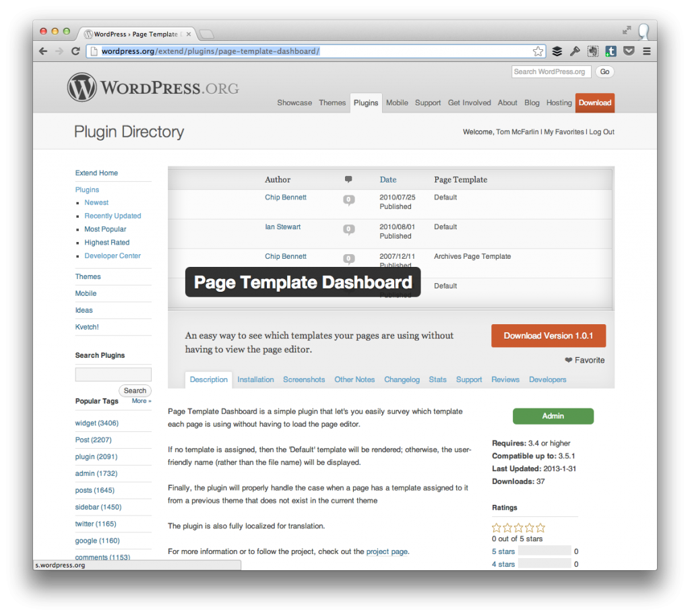Expand Popular Tags with More link
Screen dimensions: 690x616
point(140,400)
